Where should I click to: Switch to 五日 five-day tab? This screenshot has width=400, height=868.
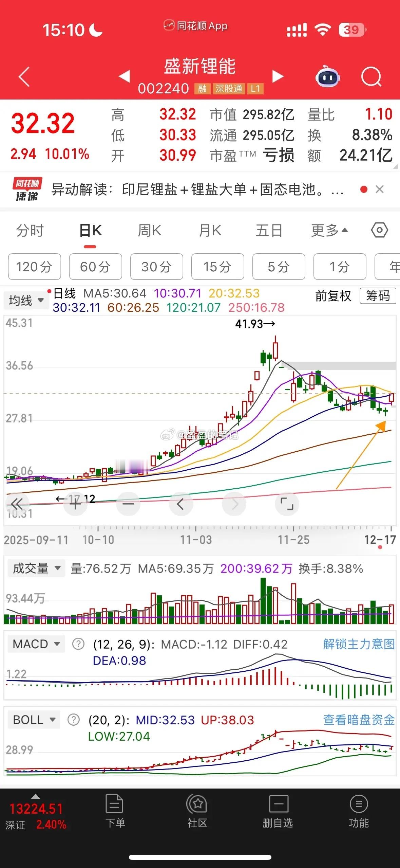point(269,231)
